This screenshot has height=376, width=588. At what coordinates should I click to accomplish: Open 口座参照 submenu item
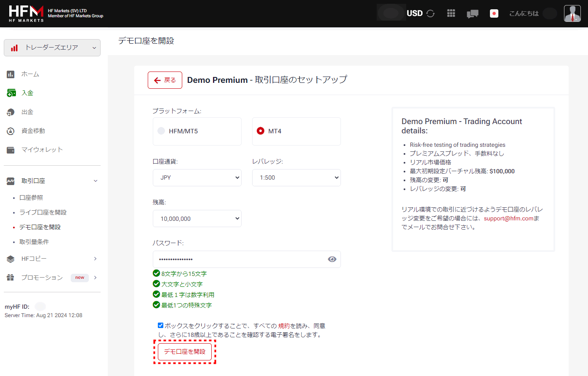31,198
